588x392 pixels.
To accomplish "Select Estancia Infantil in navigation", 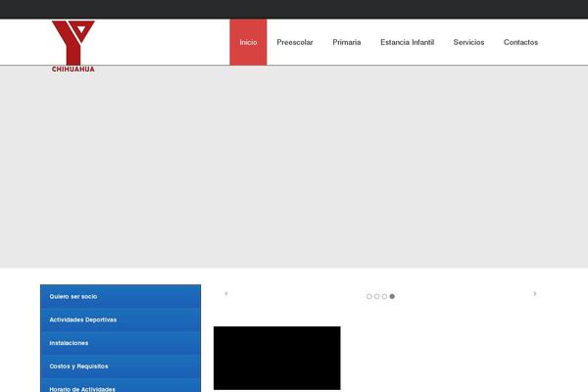I will tap(407, 42).
